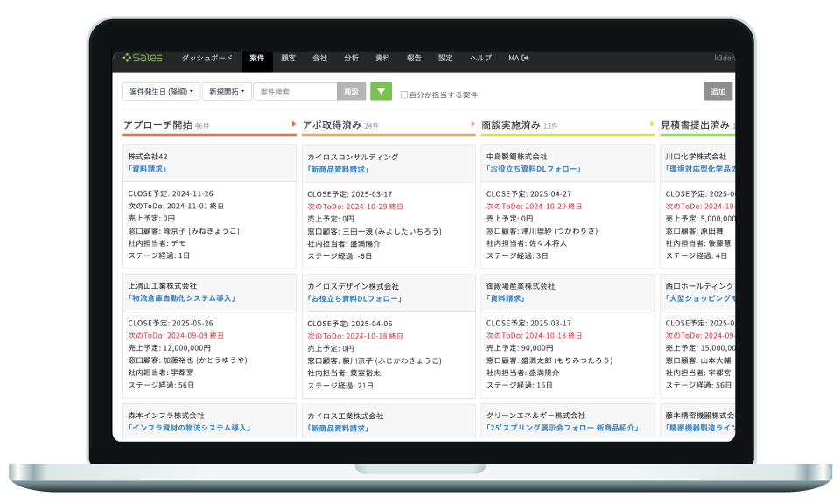Open the 設定 menu in navbar

pos(445,59)
